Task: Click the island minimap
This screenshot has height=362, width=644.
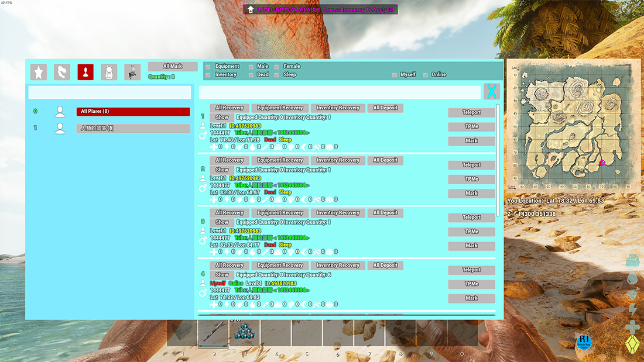Action: (573, 127)
